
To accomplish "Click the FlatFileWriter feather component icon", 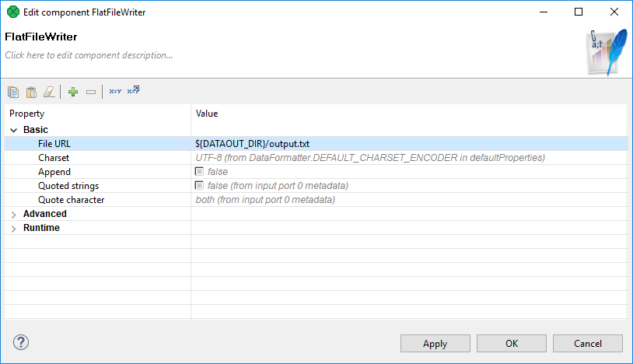I will click(x=607, y=52).
